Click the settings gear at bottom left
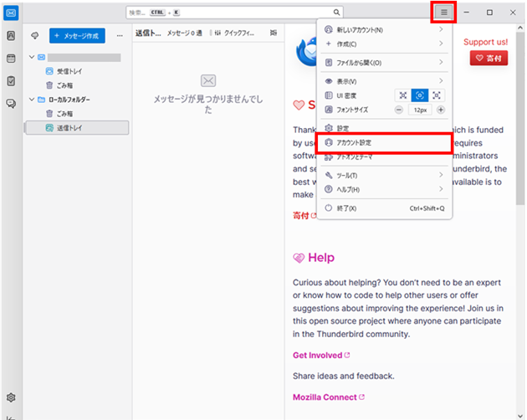This screenshot has width=527, height=420. [x=11, y=397]
